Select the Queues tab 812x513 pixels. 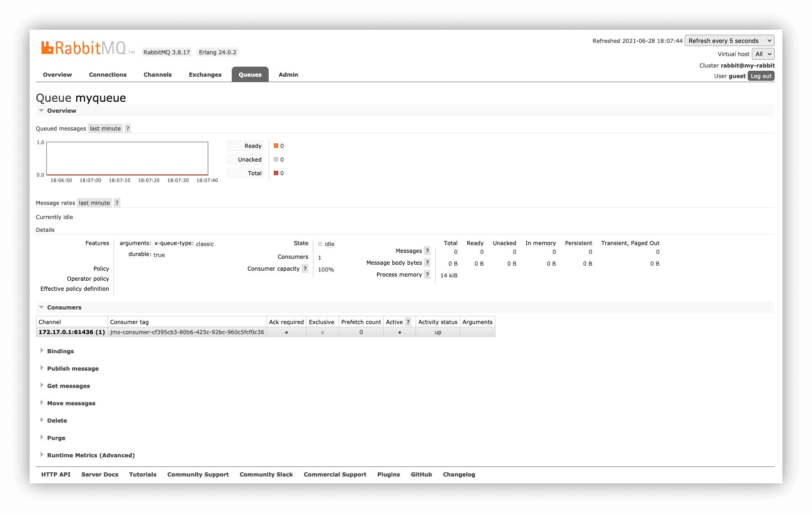click(x=250, y=75)
